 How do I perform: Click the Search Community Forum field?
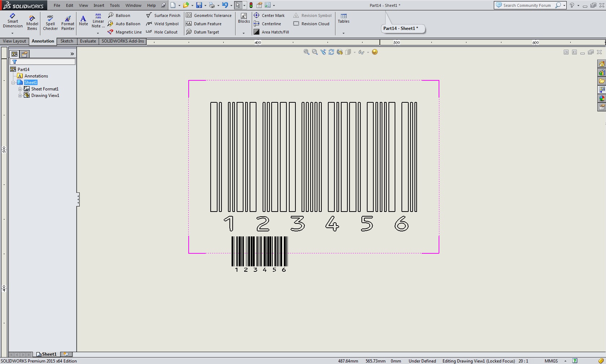pyautogui.click(x=527, y=5)
